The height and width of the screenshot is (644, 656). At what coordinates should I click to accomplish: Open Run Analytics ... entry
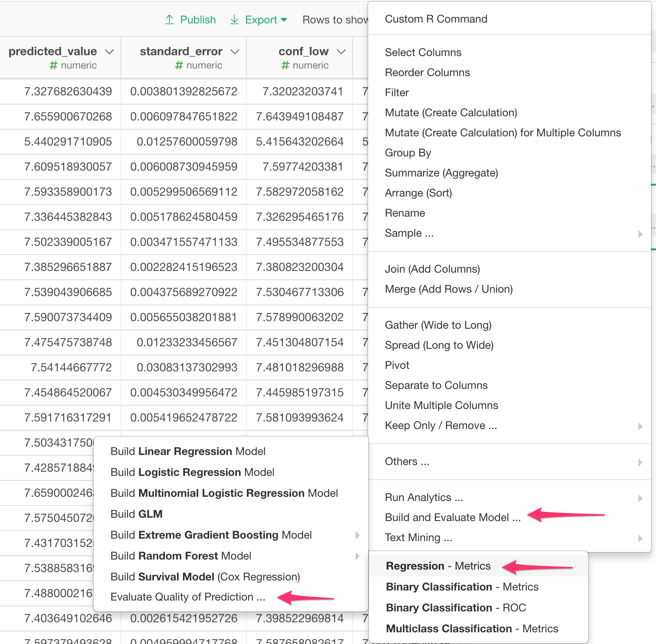point(424,497)
